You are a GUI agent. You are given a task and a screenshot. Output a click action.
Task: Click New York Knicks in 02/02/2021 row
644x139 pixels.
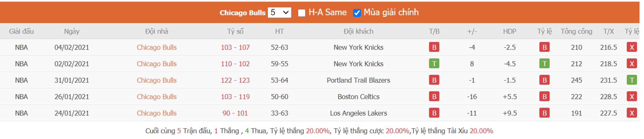tap(358, 64)
